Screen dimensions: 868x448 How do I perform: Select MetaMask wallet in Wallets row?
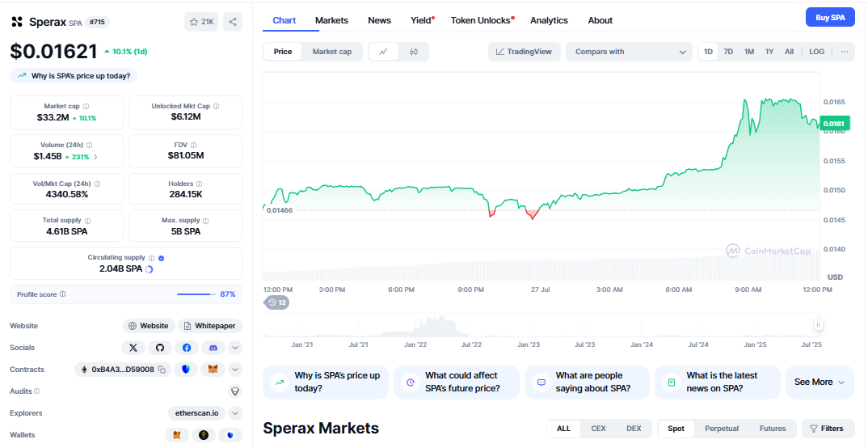tap(177, 435)
